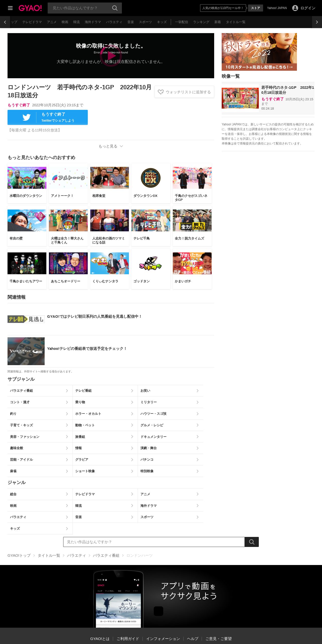Viewport: 322px width, 644px height.
Task: Click the header search magnifier icon
Action: tap(115, 8)
